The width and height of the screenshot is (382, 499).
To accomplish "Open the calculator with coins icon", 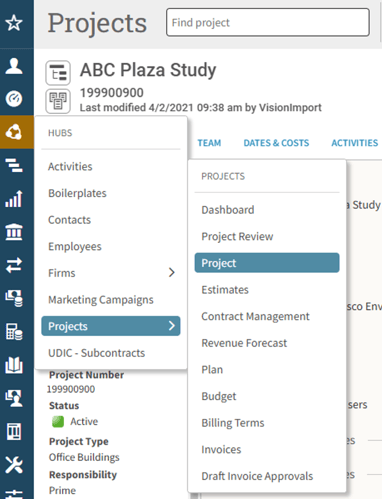I will click(14, 332).
